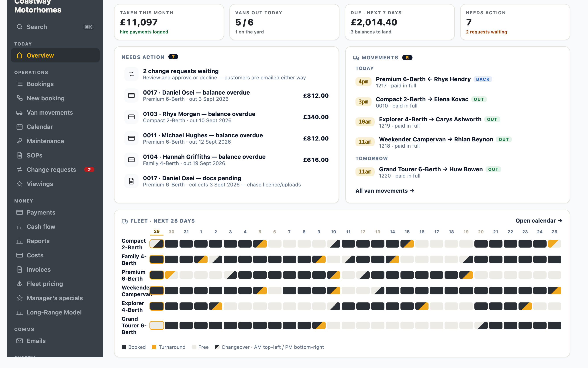
Task: Click the Calendar icon in sidebar
Action: click(19, 127)
